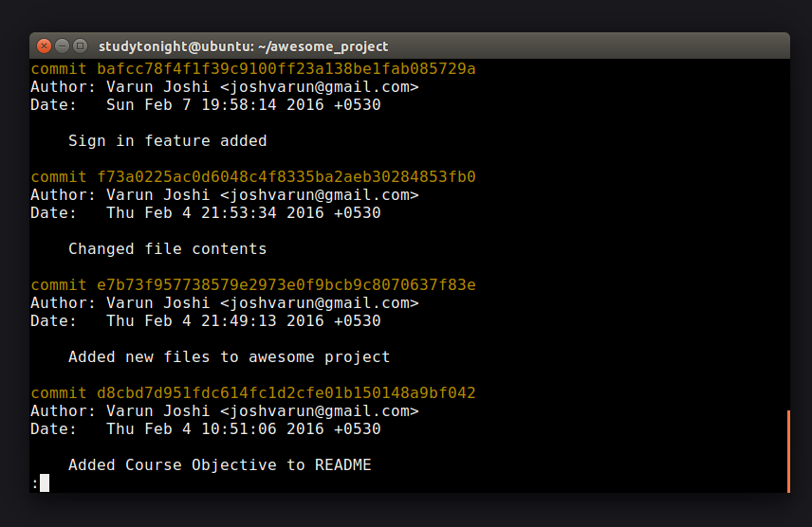Viewport: 812px width, 527px height.
Task: Click the orange terminal scrollbar thumb
Action: pyautogui.click(x=788, y=451)
